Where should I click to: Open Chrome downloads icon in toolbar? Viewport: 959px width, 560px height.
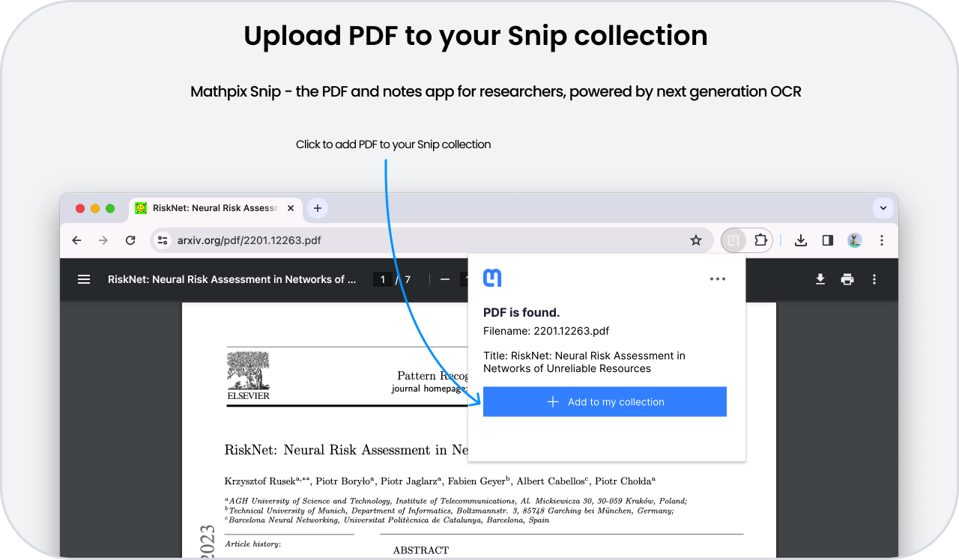[x=801, y=240]
